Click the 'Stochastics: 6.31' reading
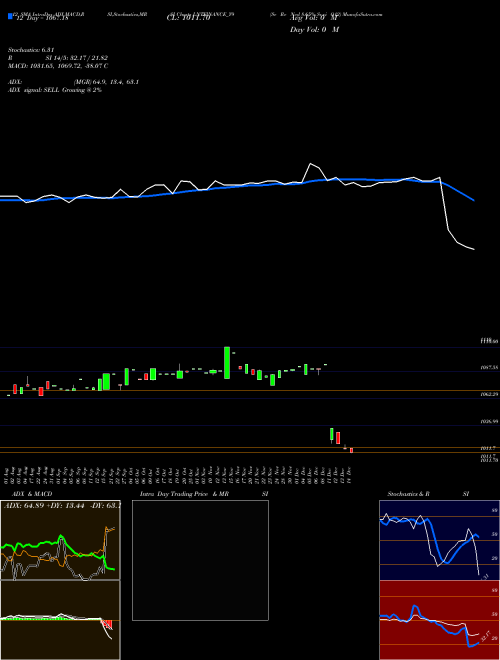 tap(31, 50)
